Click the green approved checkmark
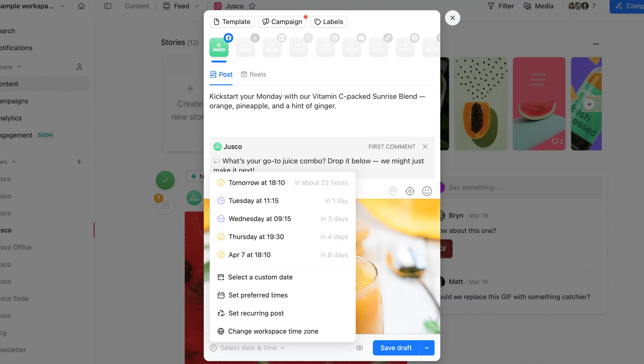This screenshot has height=364, width=644. click(x=165, y=180)
